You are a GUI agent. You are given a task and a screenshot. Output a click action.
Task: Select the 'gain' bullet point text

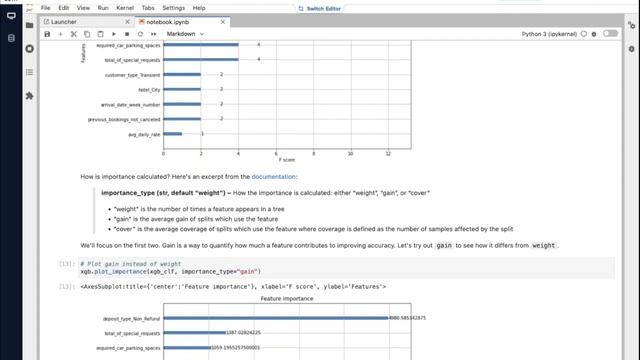[x=196, y=219]
